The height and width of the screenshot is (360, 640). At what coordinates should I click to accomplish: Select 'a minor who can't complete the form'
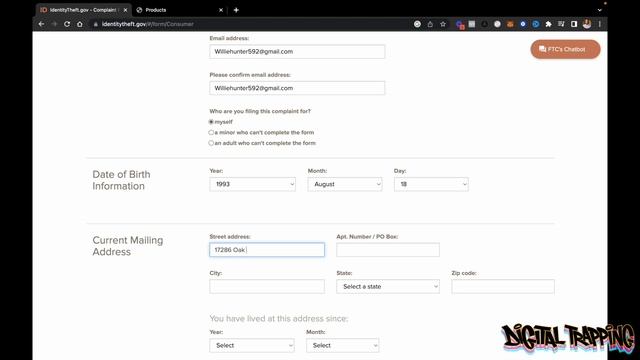pos(211,132)
